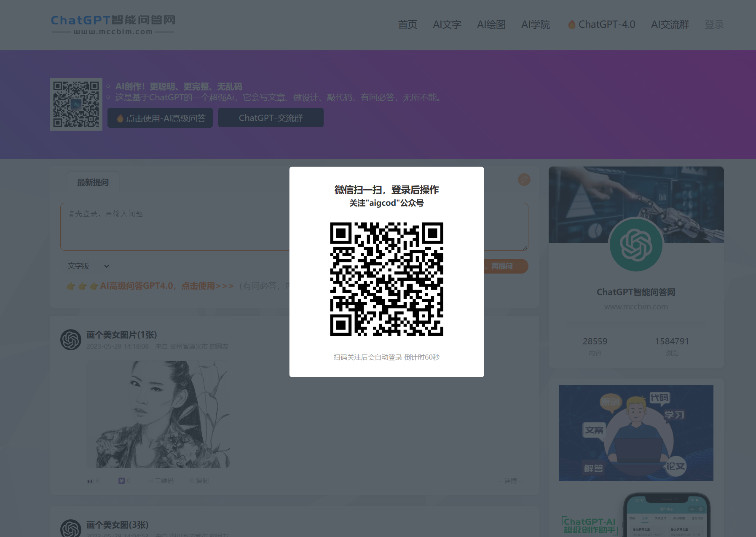Screen dimensions: 756x537
Task: Open the AI学院 menu item
Action: pos(536,24)
